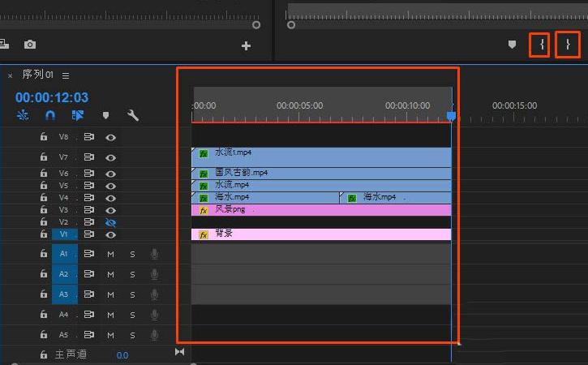
Task: Hide track V8 output
Action: (110, 138)
